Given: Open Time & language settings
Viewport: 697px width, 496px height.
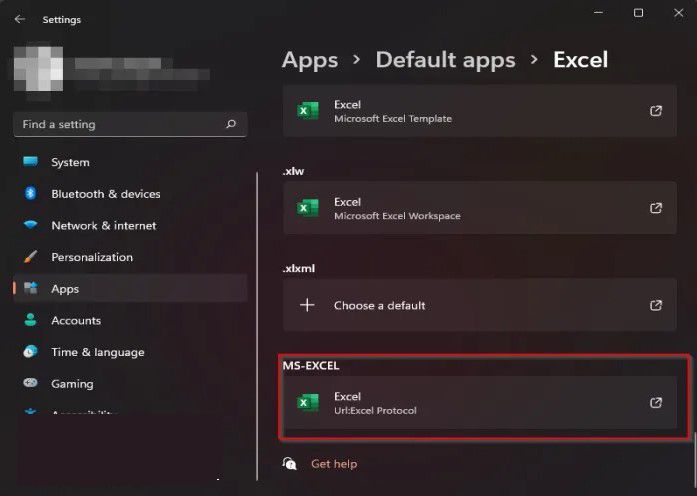Looking at the screenshot, I should (x=97, y=352).
